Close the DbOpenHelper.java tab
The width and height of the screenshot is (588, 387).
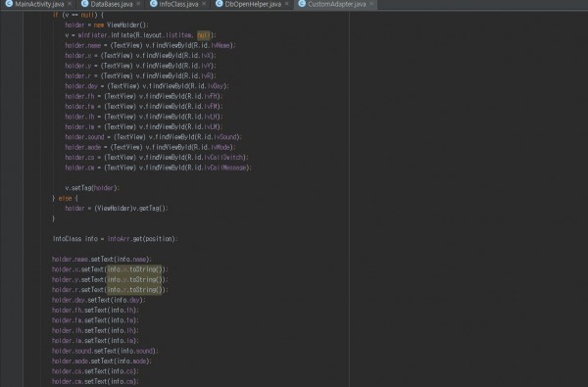[287, 4]
